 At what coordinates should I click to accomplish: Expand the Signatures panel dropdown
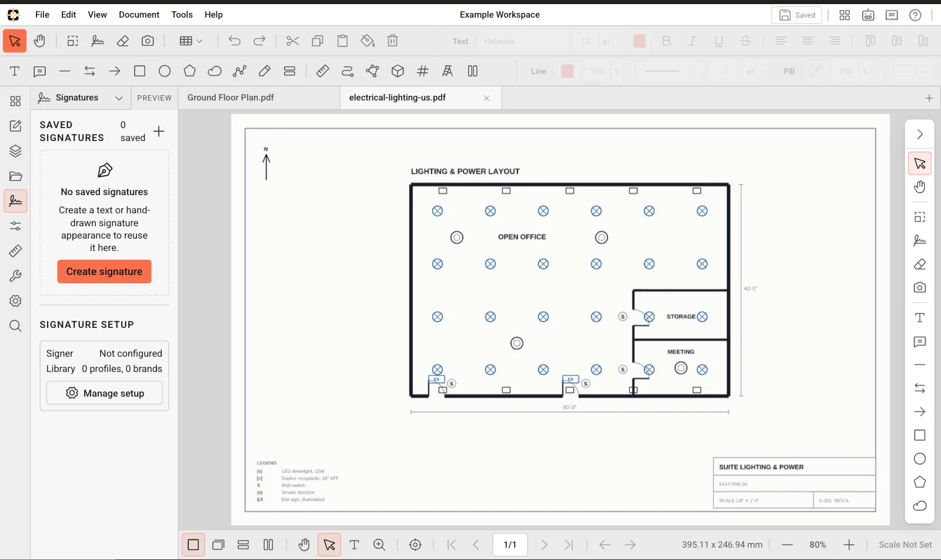coord(119,98)
